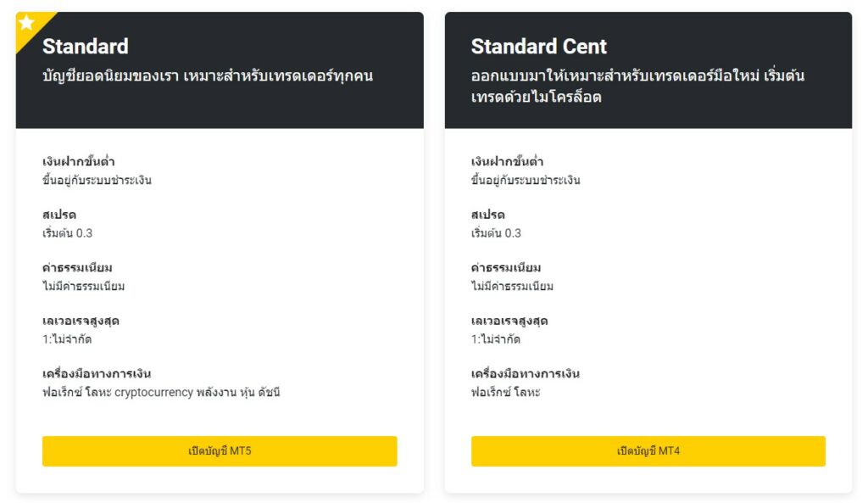Click spread value 0.3 in Standard Cent card
The height and width of the screenshot is (503, 868).
click(x=496, y=233)
